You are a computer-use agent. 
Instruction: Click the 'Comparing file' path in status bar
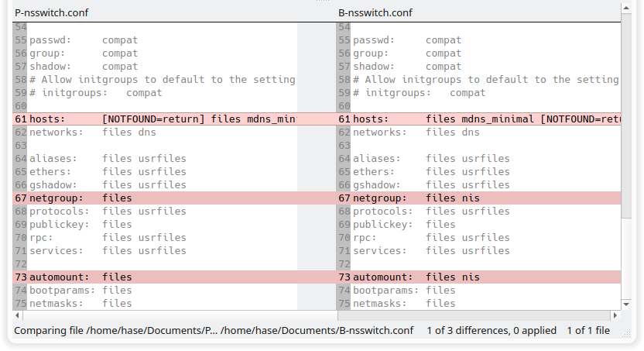[x=214, y=330]
